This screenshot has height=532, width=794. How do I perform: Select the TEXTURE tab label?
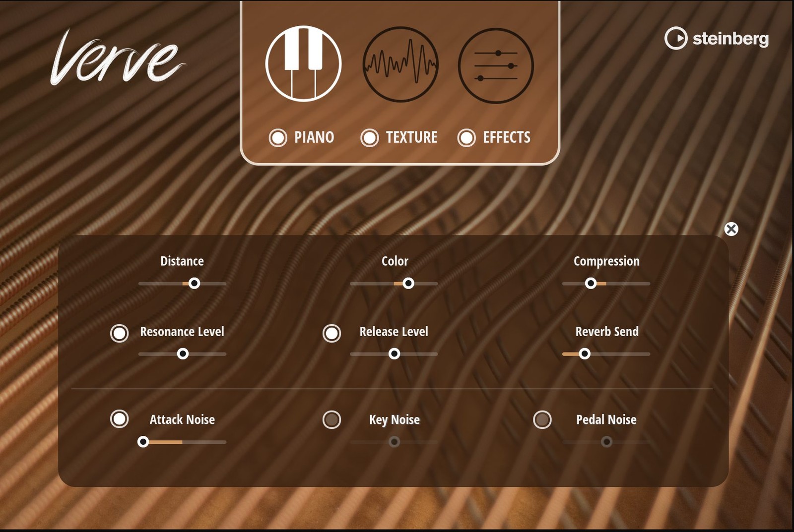tap(412, 137)
